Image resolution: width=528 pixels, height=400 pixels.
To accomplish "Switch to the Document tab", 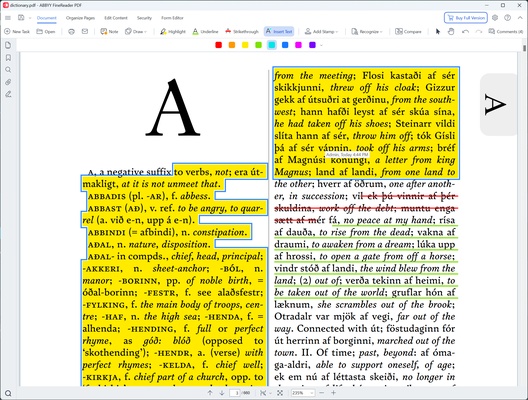I will 46,18.
